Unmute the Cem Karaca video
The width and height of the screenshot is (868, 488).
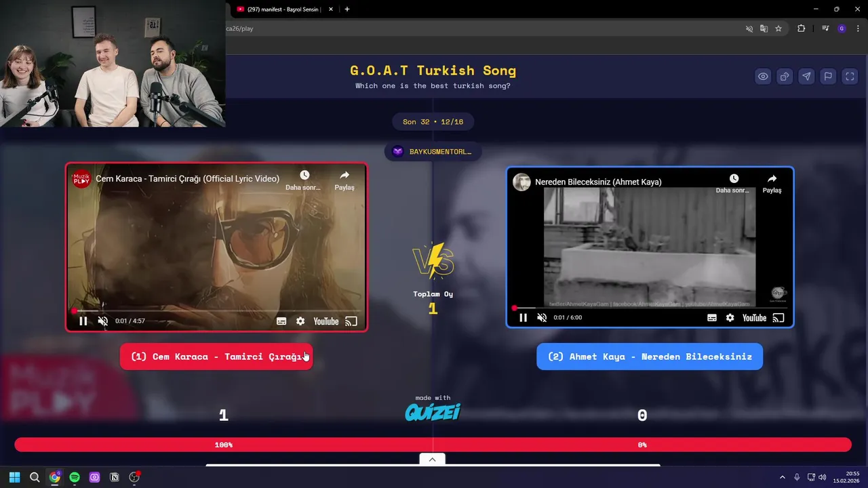103,321
